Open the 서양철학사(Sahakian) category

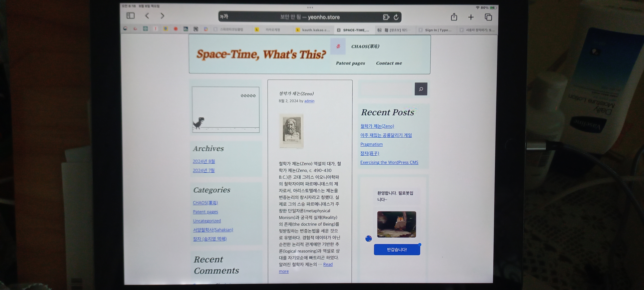(213, 230)
